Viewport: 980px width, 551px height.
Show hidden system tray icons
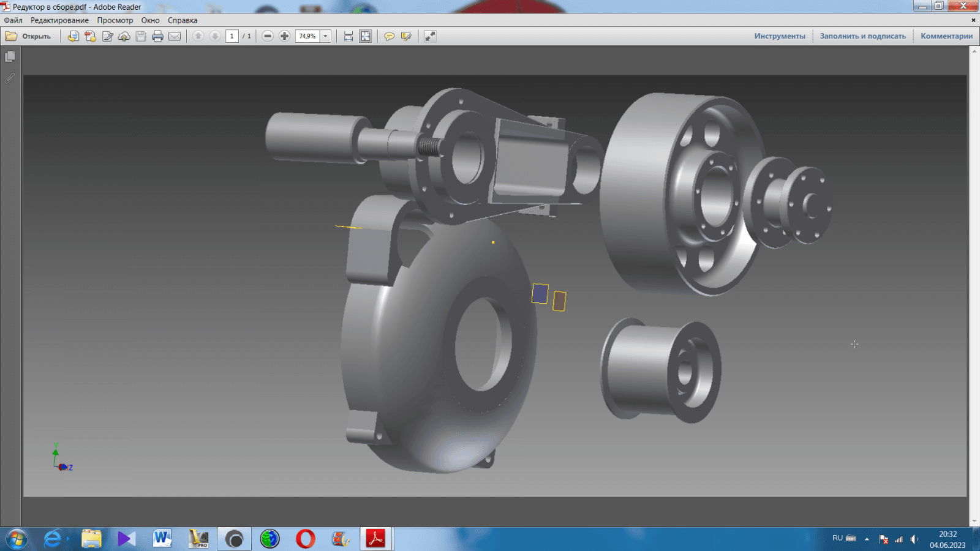(x=867, y=539)
